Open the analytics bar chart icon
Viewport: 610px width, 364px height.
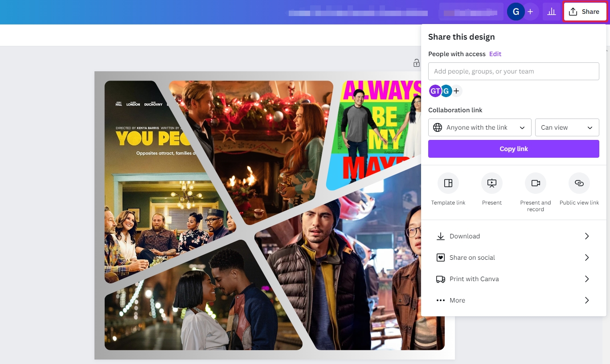click(552, 12)
